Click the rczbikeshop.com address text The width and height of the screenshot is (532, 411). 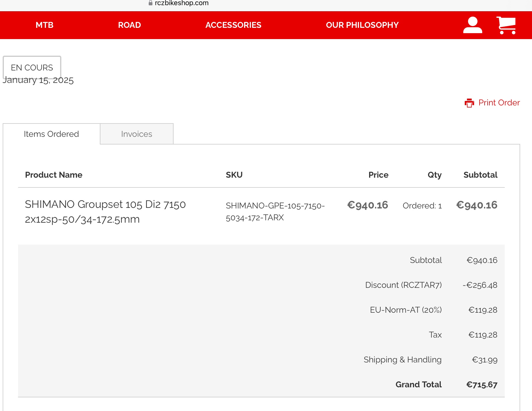coord(182,3)
